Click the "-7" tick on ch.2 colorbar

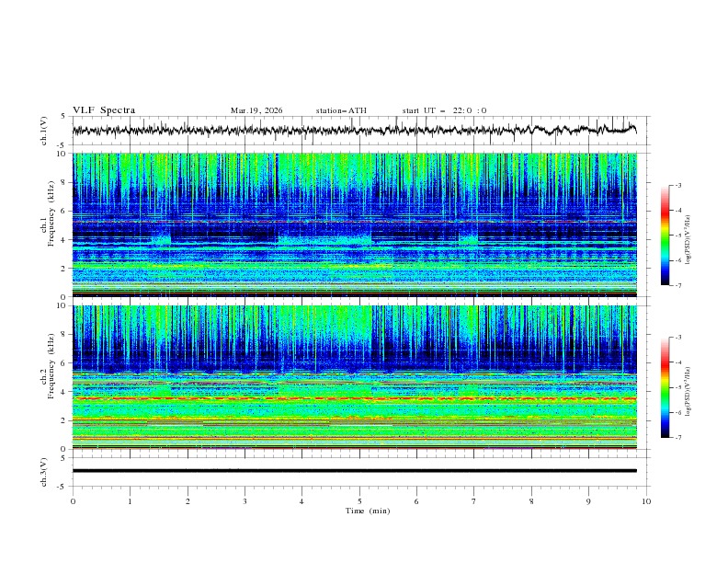coord(677,437)
